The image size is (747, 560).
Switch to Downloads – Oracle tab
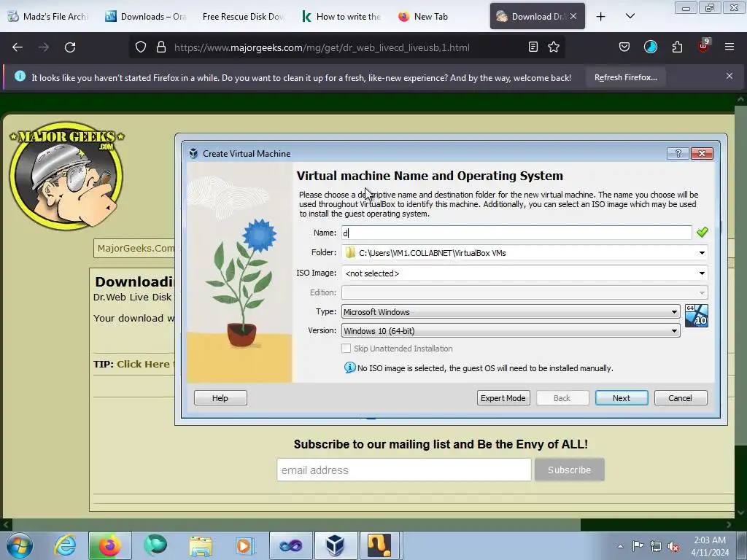pyautogui.click(x=146, y=17)
